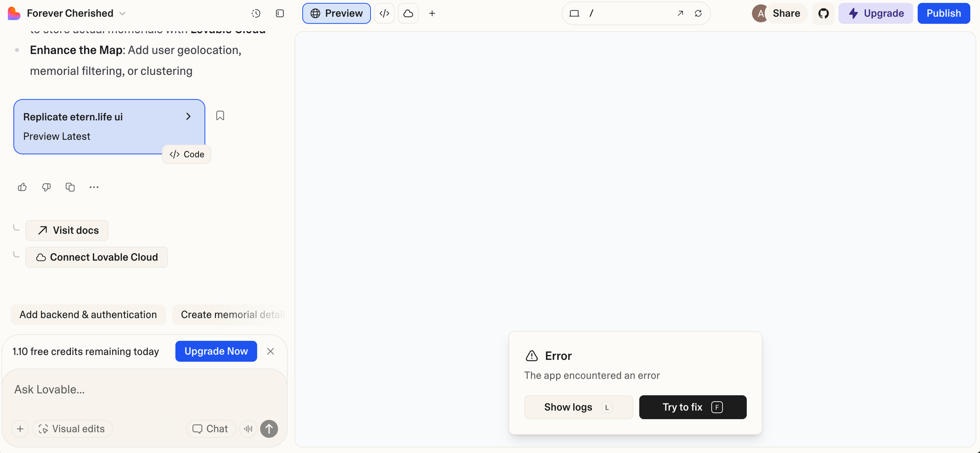The height and width of the screenshot is (453, 980).
Task: Toggle the sidebar panel layout icon
Action: click(x=280, y=13)
